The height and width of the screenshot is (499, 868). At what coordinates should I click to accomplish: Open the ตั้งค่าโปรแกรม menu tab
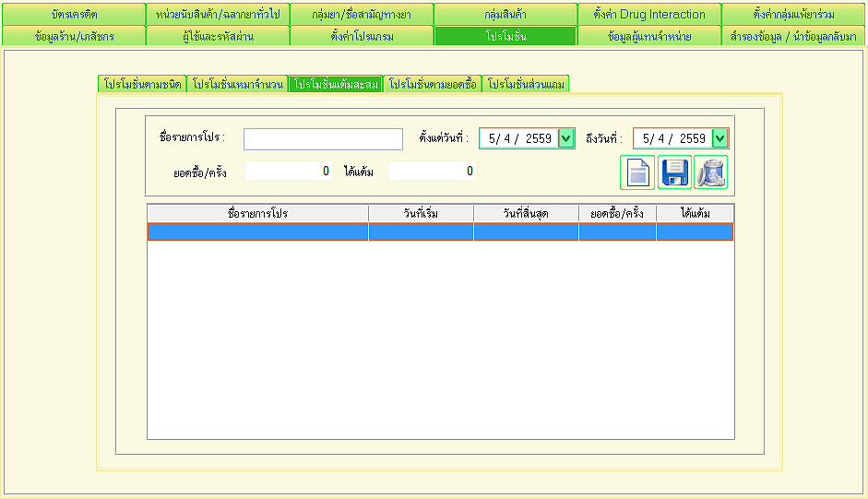pyautogui.click(x=362, y=36)
